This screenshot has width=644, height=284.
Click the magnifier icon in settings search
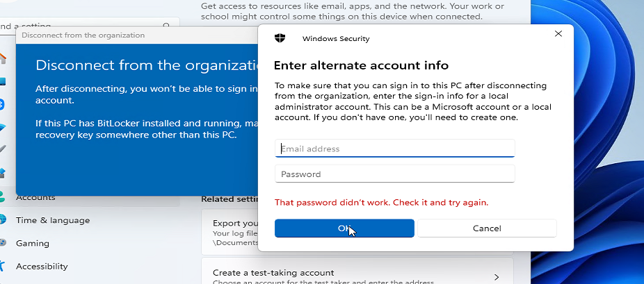tap(166, 26)
